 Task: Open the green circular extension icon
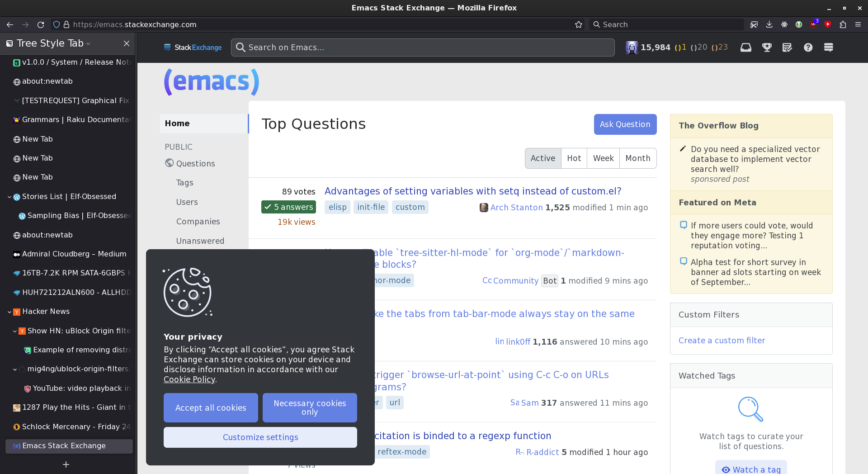tap(799, 24)
